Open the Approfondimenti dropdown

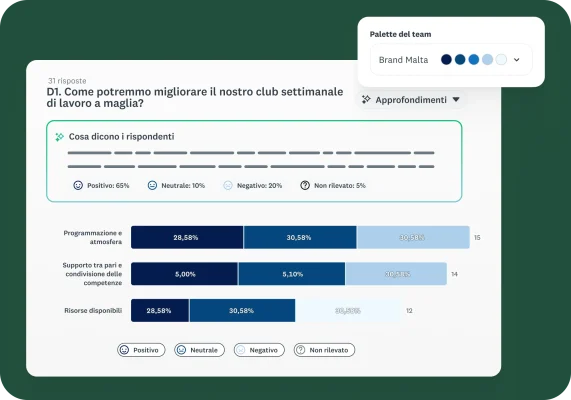coord(411,99)
